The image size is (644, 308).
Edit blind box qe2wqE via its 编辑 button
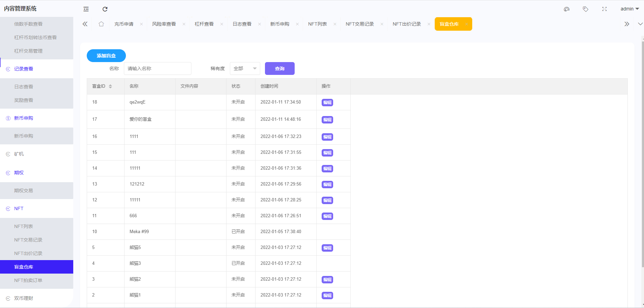click(x=327, y=102)
